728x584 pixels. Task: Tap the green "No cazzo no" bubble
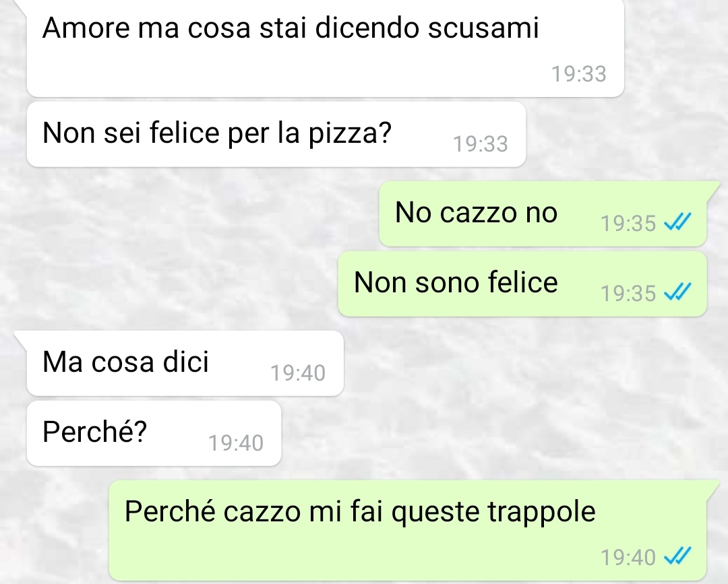tap(543, 214)
